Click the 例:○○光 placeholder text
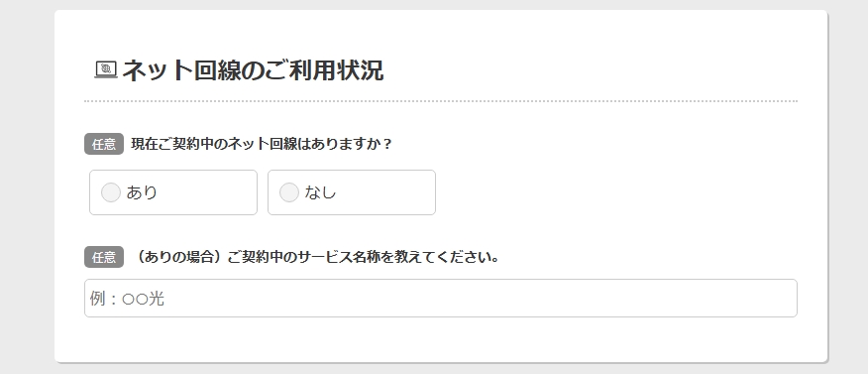868x374 pixels. click(127, 299)
